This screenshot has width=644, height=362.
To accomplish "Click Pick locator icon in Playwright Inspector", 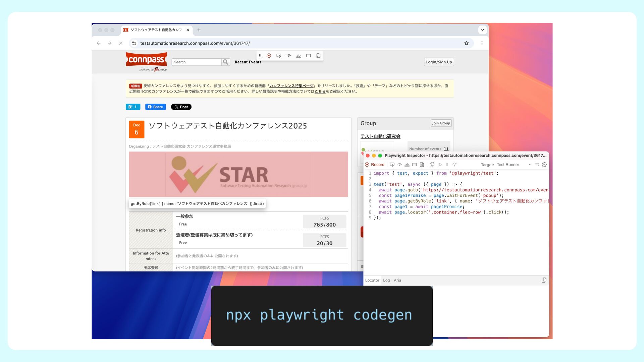I will 392,165.
